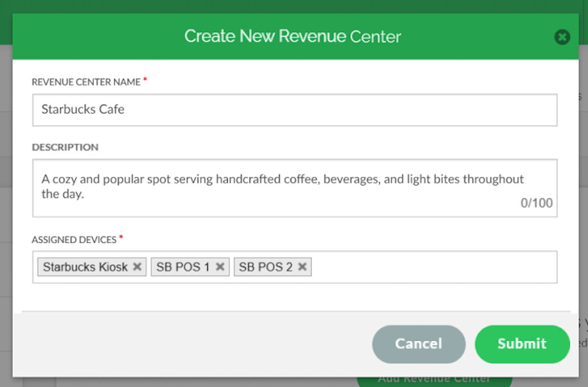
Task: Select the SB POS 1 tag label
Action: tap(182, 266)
